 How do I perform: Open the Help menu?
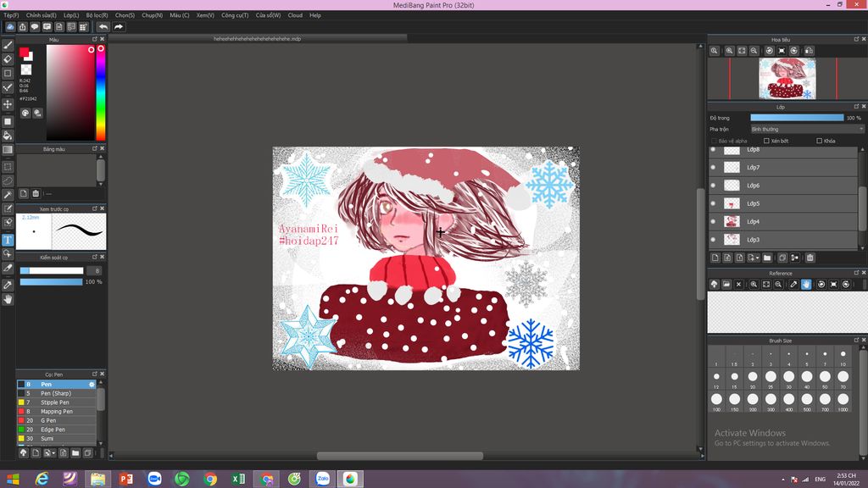tap(315, 15)
